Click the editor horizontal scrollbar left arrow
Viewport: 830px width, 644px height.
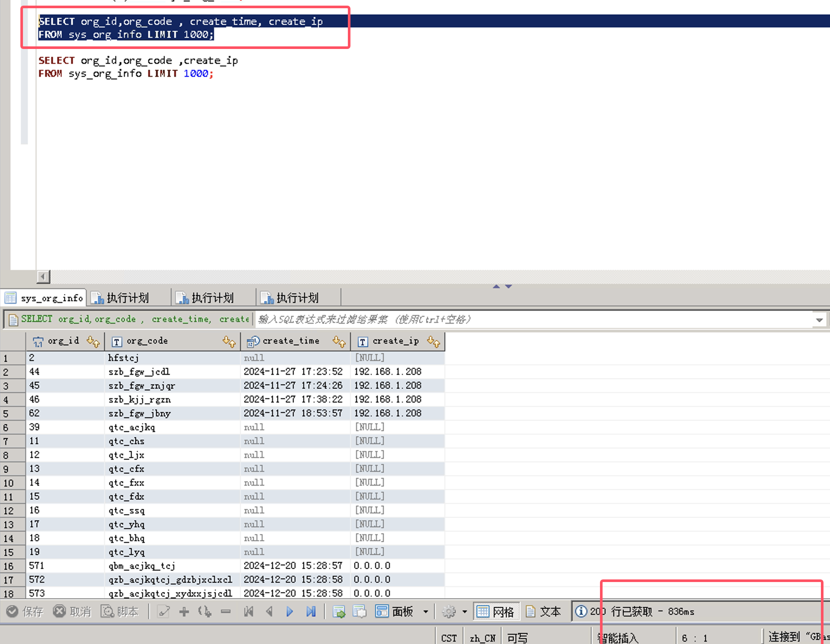pyautogui.click(x=43, y=276)
